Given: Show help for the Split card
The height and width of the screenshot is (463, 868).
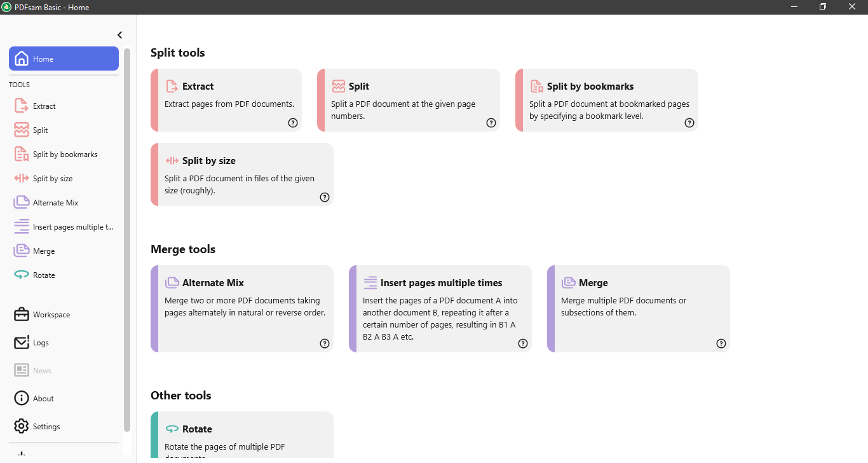Looking at the screenshot, I should click(491, 123).
